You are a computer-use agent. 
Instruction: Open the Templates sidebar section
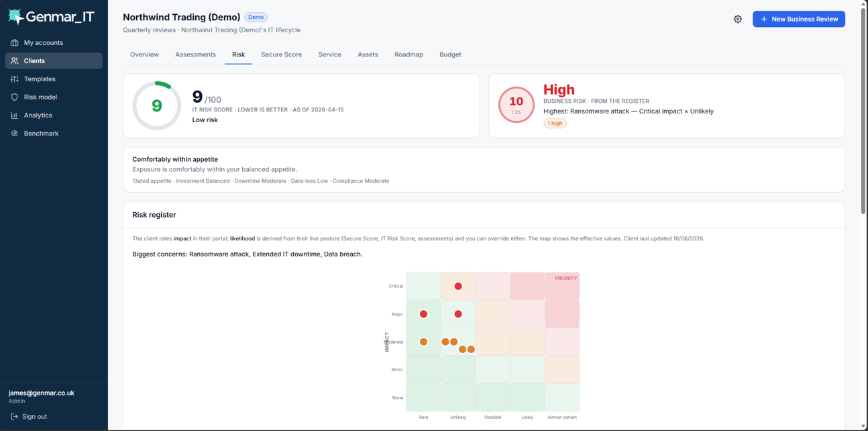pos(54,79)
